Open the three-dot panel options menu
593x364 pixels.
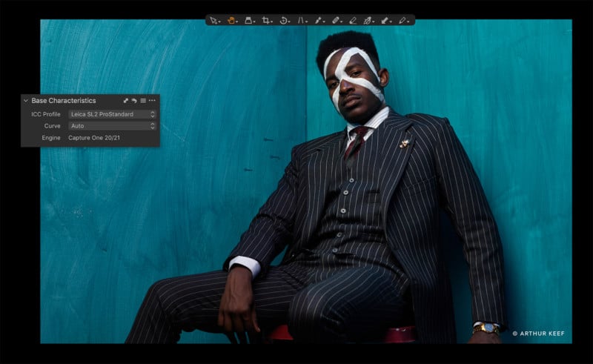[152, 101]
